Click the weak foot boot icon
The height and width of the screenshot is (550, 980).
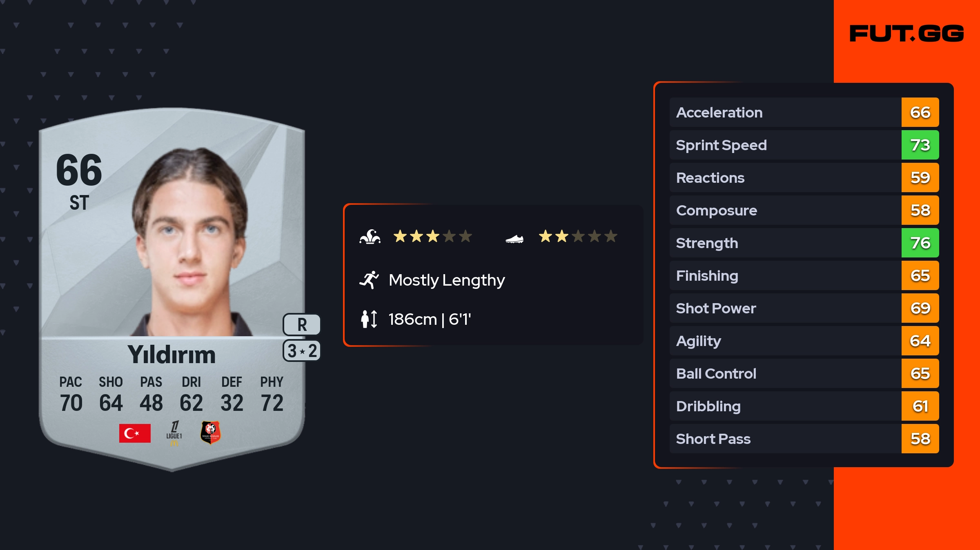click(x=514, y=239)
